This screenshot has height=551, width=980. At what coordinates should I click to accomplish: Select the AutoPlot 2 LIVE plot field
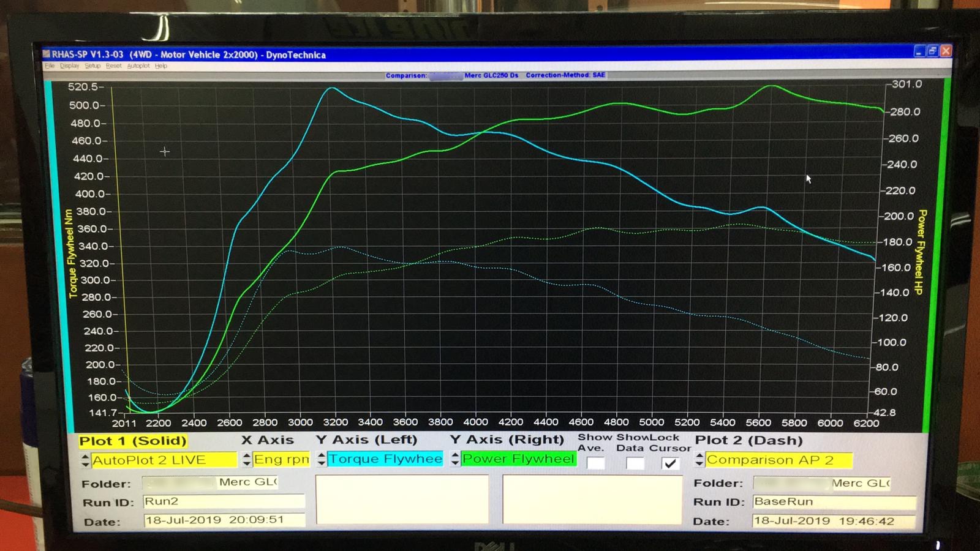[x=164, y=460]
